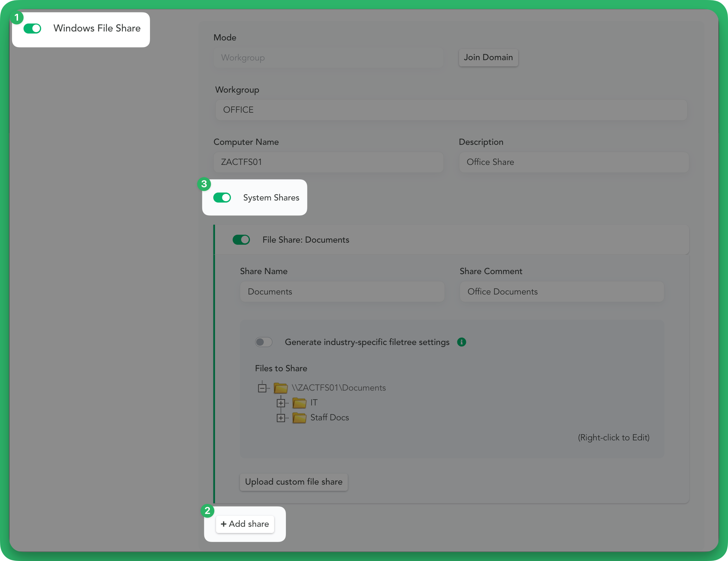Toggle off the Documents file share
Screen dimensions: 728x561
241,240
